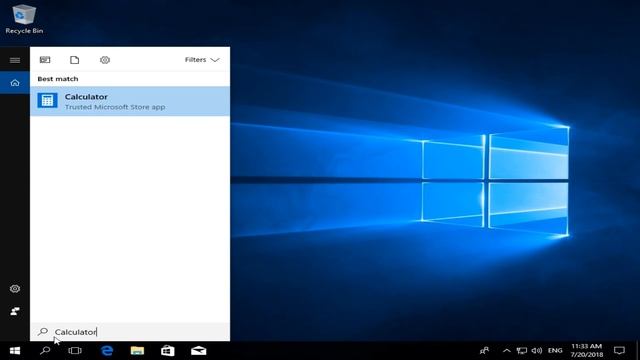Open the network status tray icon
Screen dimensions: 640x360
(522, 351)
